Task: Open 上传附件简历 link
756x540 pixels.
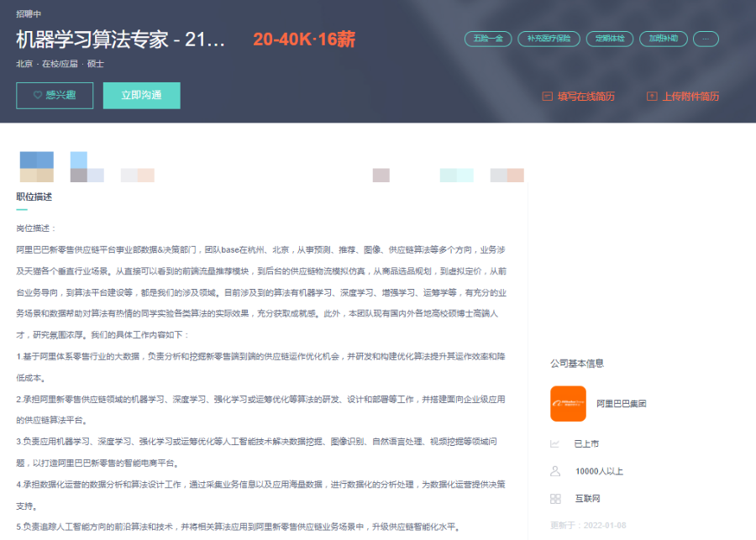Action: point(690,97)
